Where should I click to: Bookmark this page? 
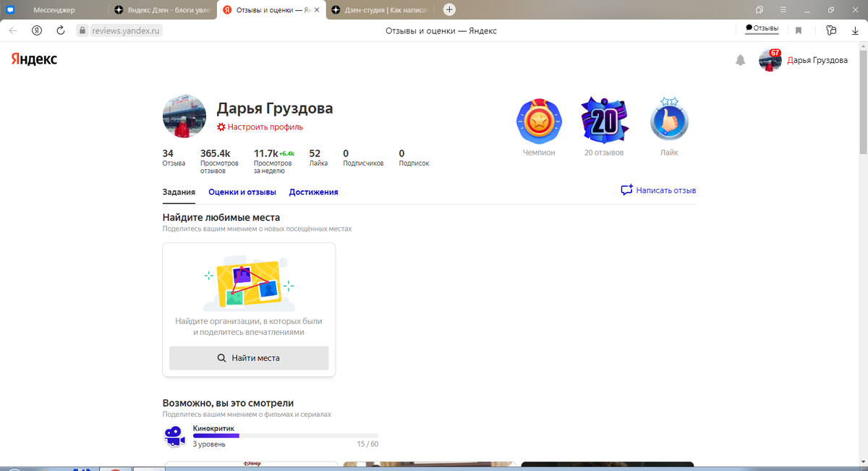click(799, 30)
